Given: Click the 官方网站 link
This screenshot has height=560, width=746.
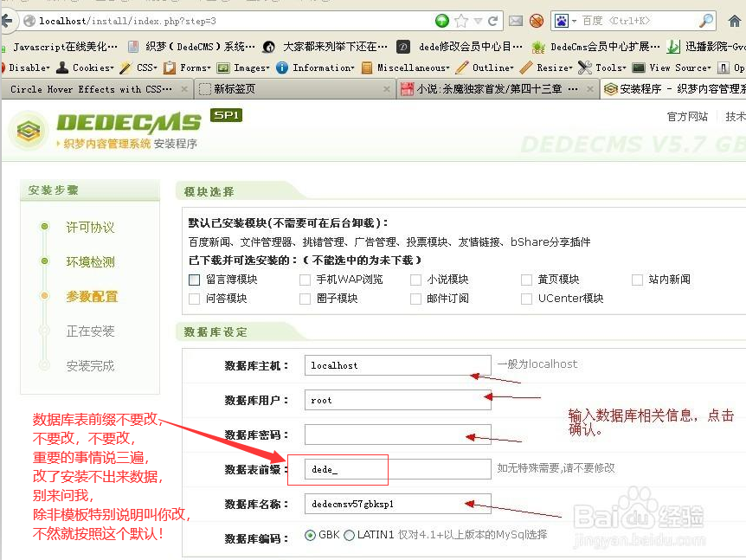Looking at the screenshot, I should 688,117.
